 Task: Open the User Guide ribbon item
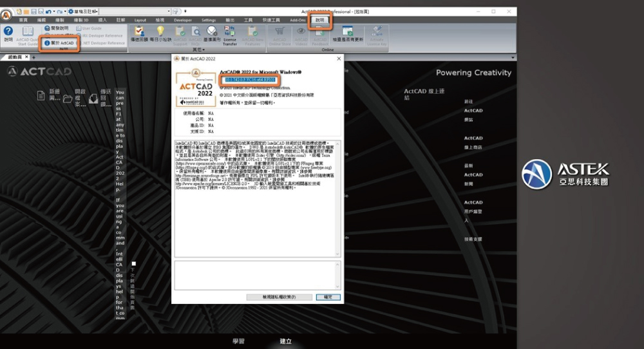pyautogui.click(x=89, y=28)
